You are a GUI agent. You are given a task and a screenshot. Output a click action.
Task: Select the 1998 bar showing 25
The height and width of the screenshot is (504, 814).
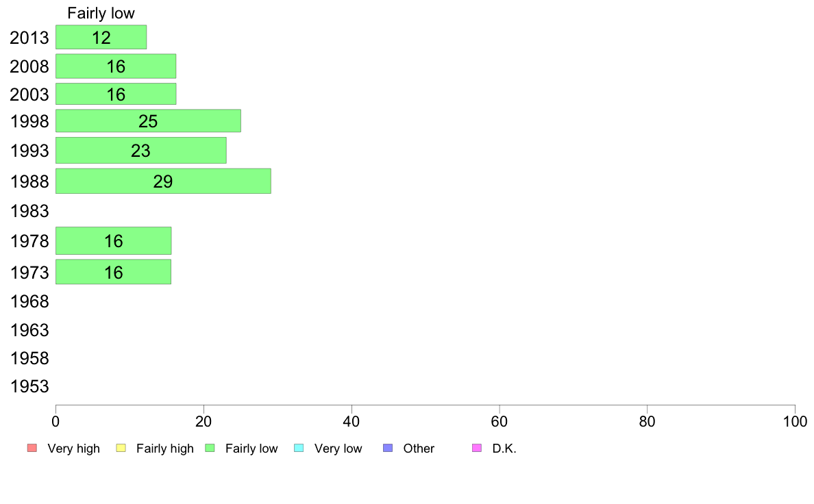coord(149,121)
